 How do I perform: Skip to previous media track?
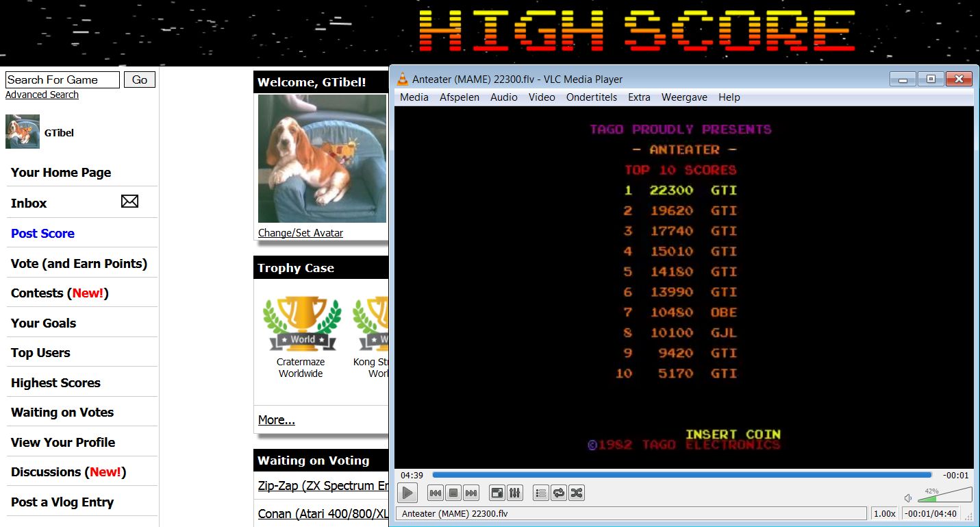(435, 493)
